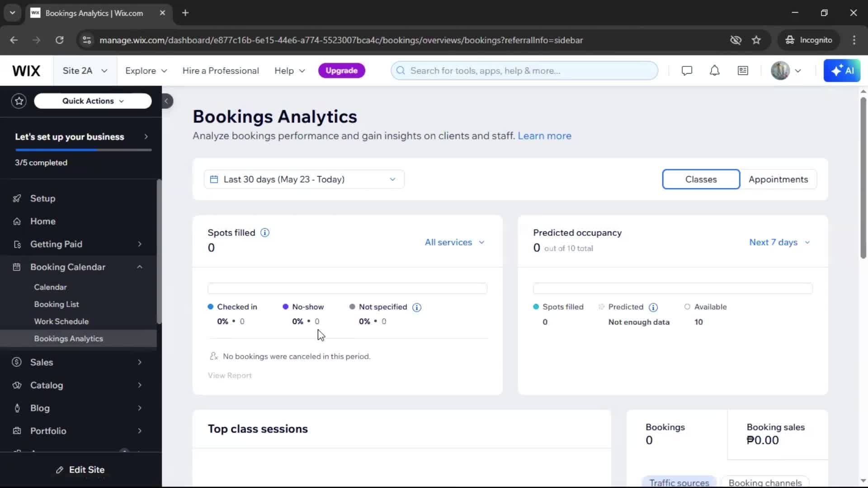This screenshot has height=488, width=868.
Task: Click the profile avatar picture
Action: (x=780, y=70)
